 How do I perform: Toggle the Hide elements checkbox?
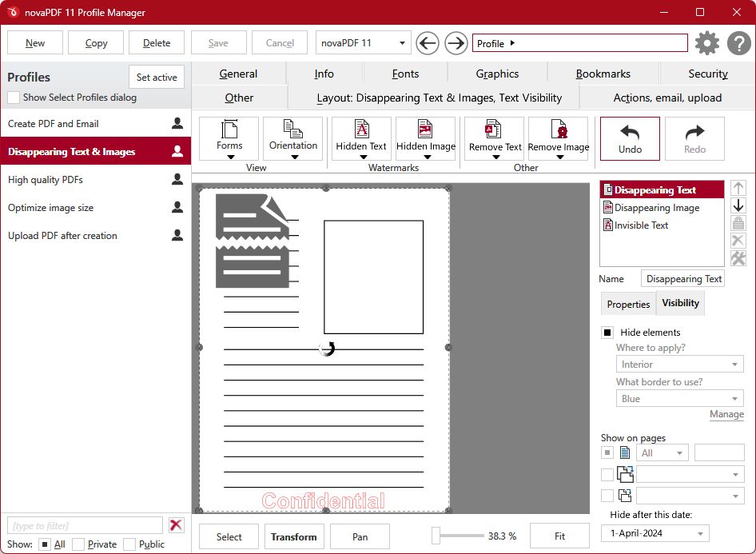pos(607,333)
